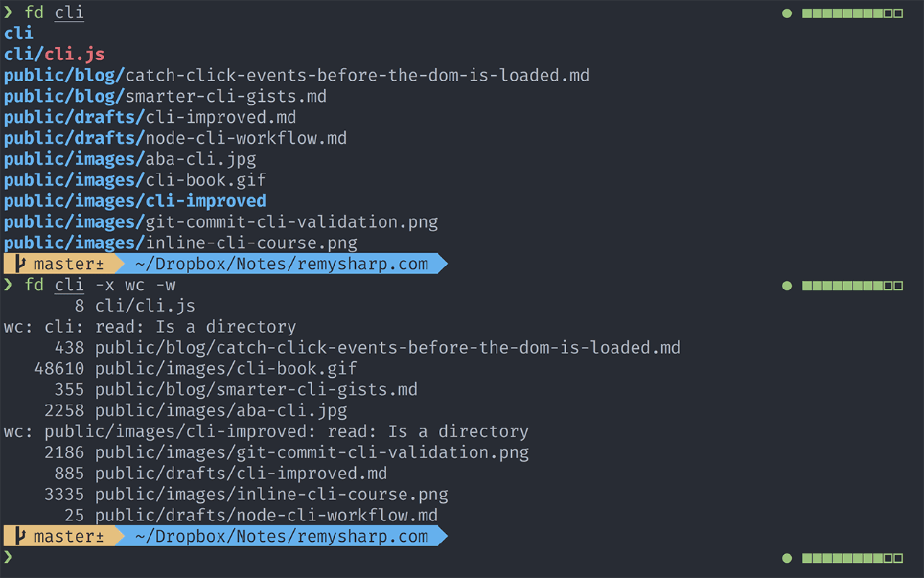Click the green status dot on the empty bottom prompt line

787,558
